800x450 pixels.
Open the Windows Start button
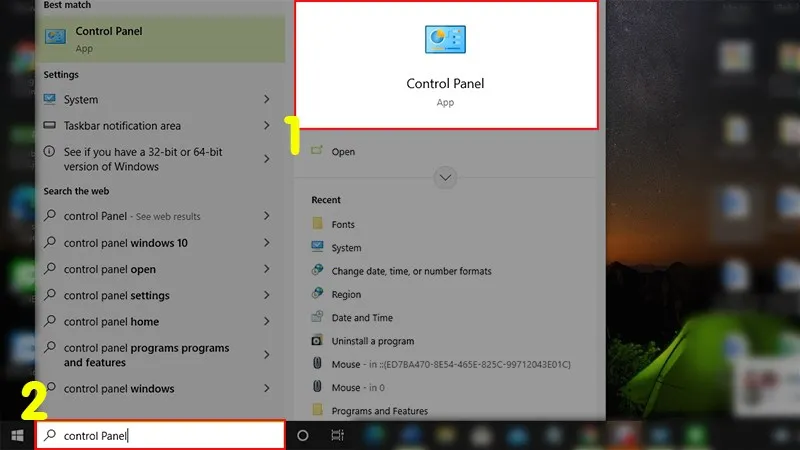[x=17, y=436]
